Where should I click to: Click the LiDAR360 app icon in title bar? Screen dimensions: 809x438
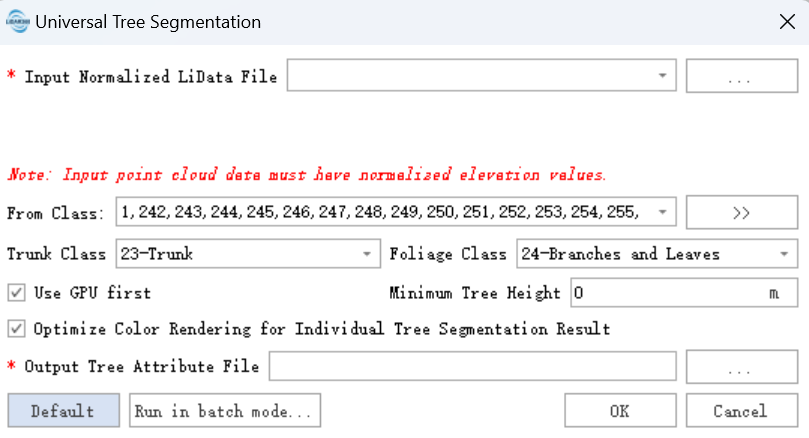[18, 22]
